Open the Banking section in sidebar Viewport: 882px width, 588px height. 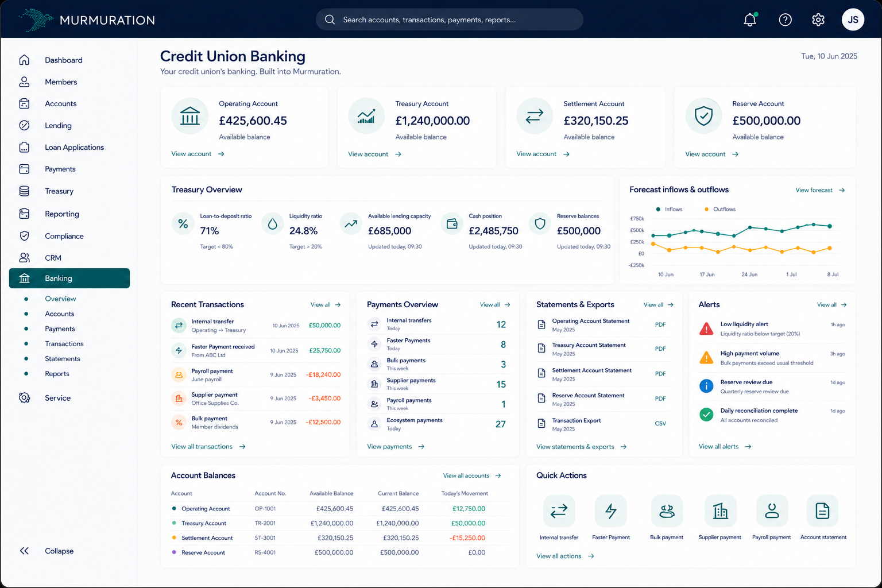coord(69,278)
